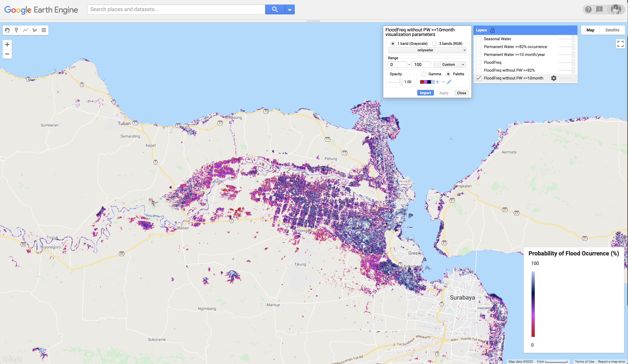Enable the Seasonal Water layer checkbox

479,39
